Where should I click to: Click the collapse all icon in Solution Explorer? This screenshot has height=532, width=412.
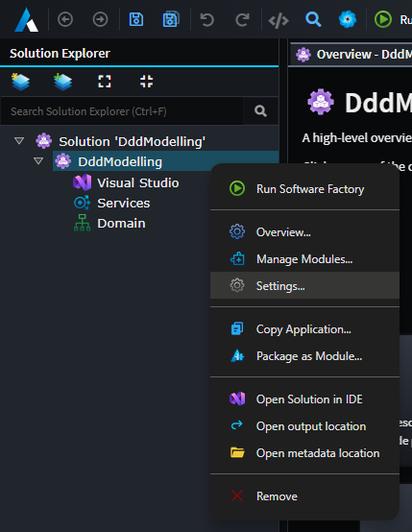147,82
